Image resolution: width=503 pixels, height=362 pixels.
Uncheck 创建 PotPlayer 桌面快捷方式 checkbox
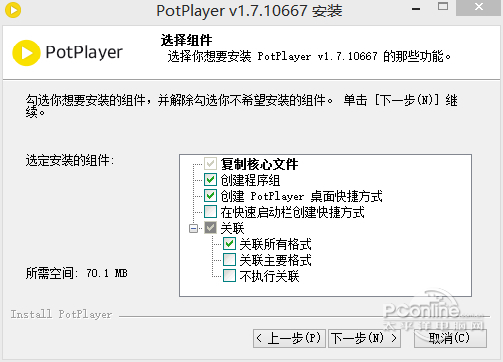(x=210, y=196)
